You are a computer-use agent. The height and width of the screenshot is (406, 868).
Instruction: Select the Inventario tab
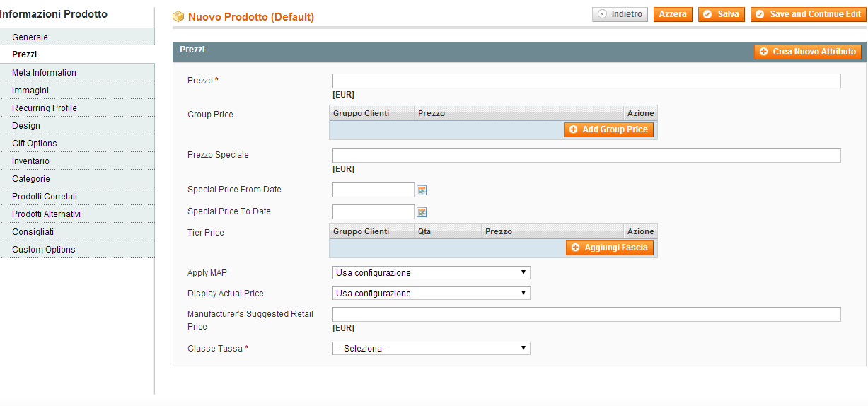[30, 161]
